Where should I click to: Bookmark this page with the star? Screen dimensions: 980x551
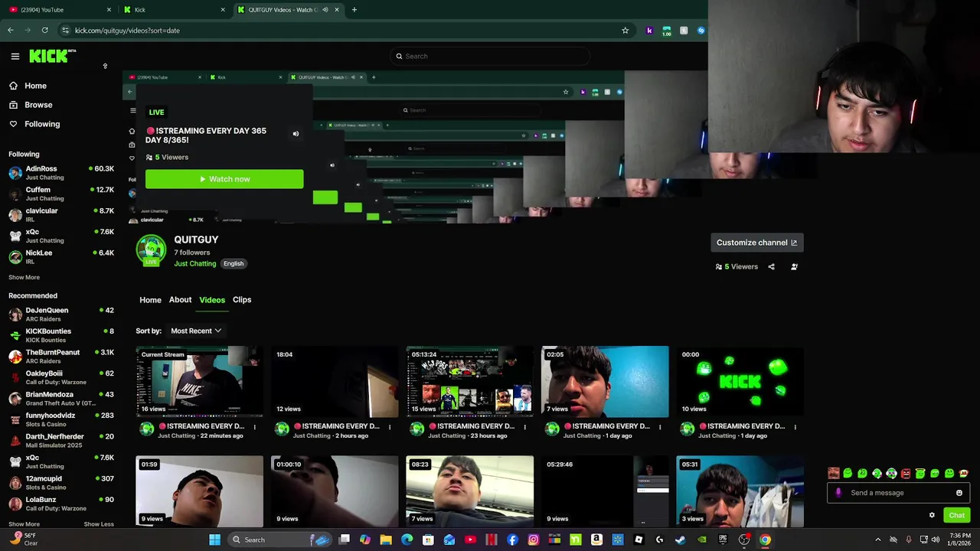625,31
